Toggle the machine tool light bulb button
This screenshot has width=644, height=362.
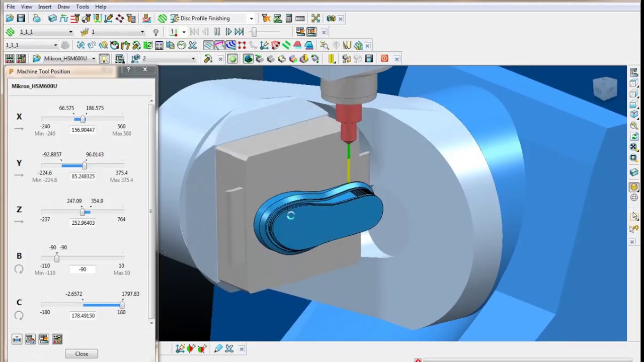104,59
